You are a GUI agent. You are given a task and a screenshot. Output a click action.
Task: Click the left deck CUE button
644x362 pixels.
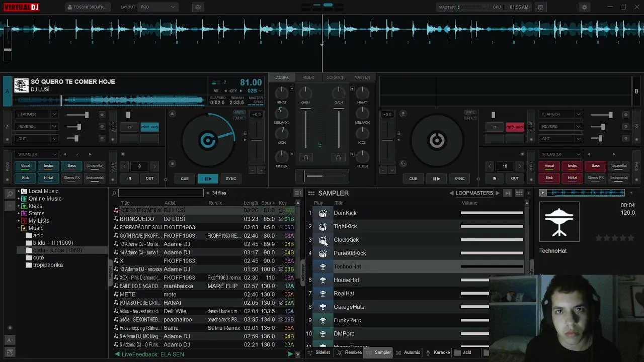click(185, 178)
